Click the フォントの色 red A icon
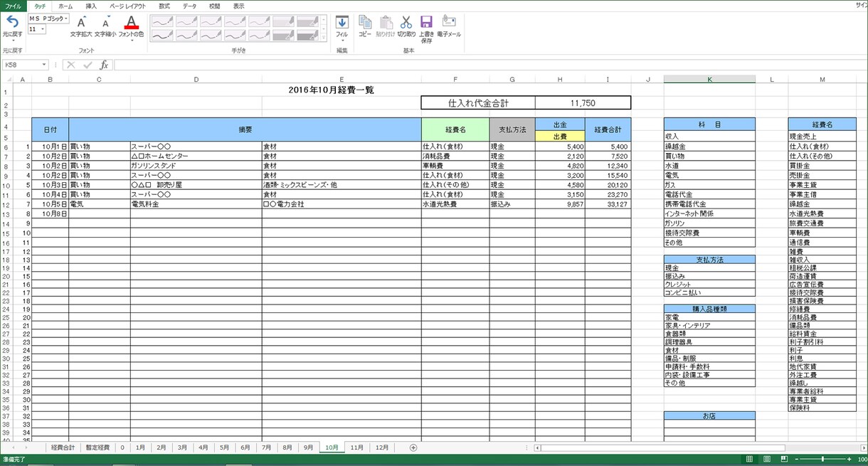This screenshot has width=868, height=466. pyautogui.click(x=131, y=23)
